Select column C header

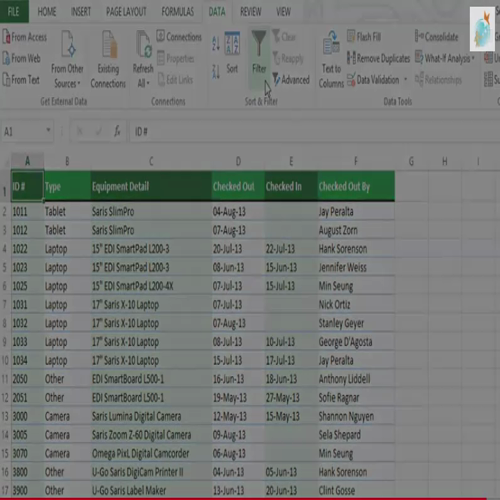pyautogui.click(x=151, y=161)
